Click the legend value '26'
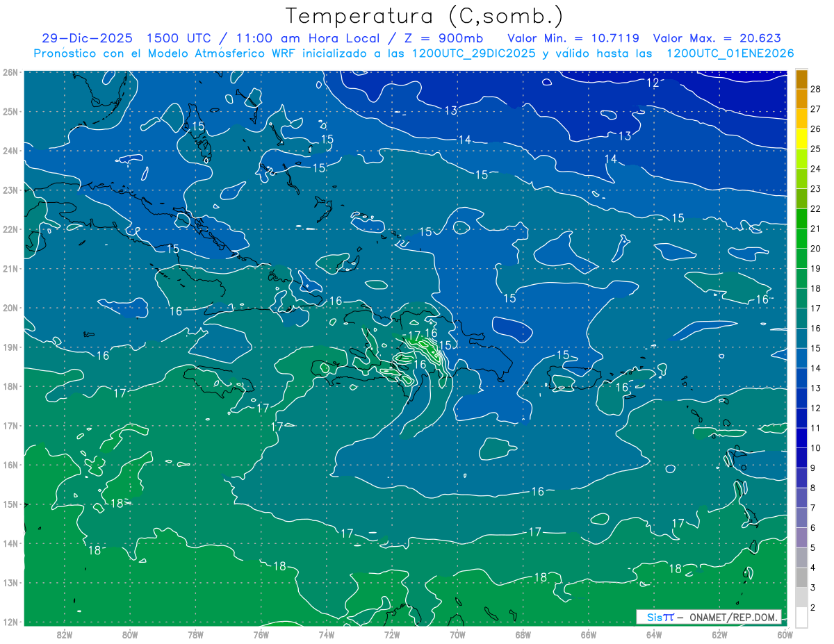 [x=815, y=129]
